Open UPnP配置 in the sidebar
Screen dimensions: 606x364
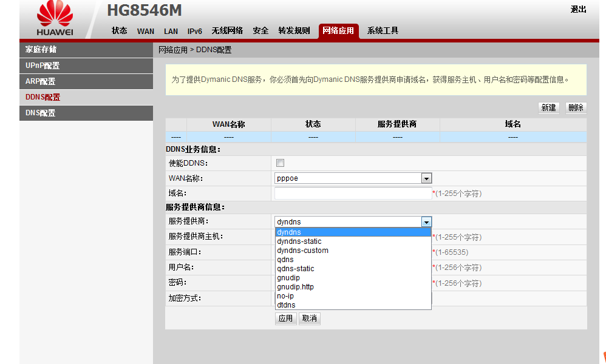click(x=86, y=66)
